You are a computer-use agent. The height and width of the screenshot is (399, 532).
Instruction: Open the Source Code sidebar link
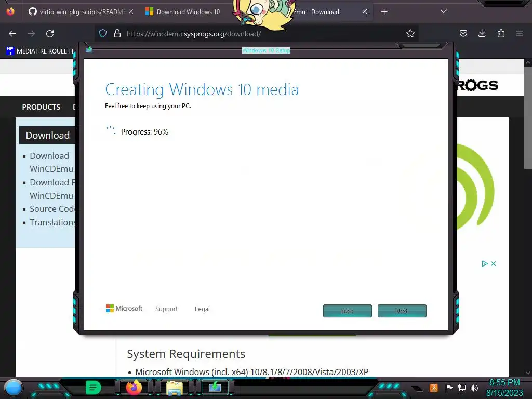click(52, 209)
